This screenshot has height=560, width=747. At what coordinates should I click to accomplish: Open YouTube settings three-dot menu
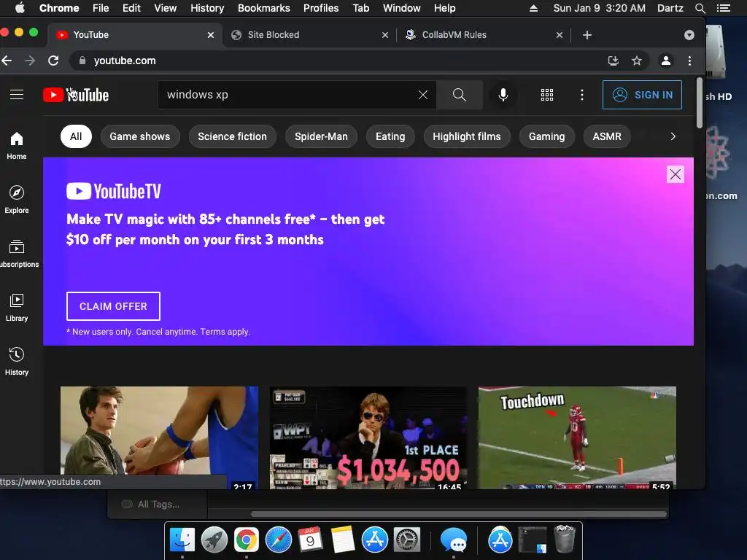pos(581,95)
